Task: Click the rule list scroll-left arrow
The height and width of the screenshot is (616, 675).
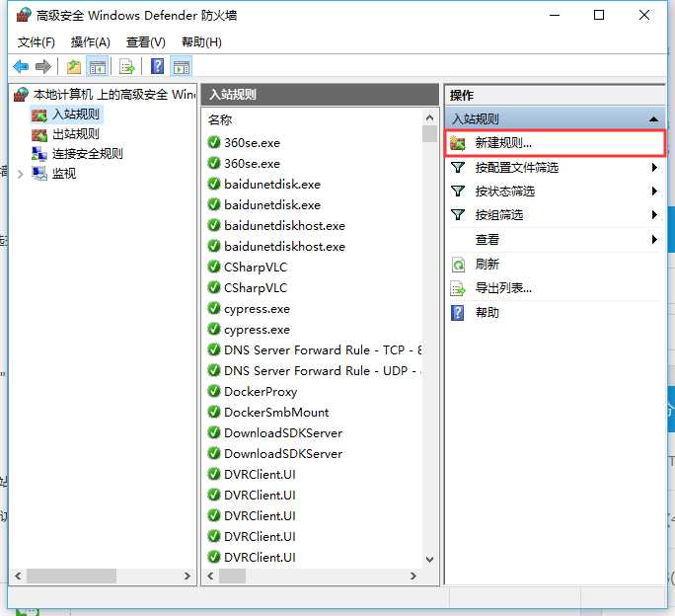Action: pyautogui.click(x=210, y=576)
